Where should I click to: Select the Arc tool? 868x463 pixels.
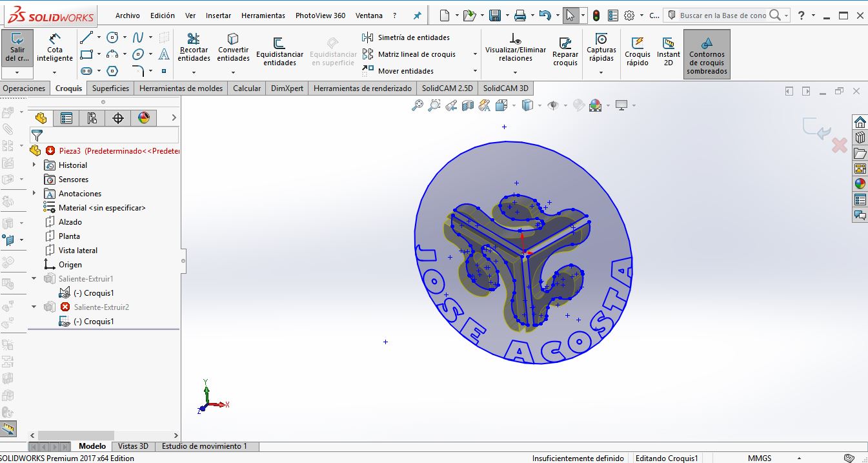click(112, 54)
